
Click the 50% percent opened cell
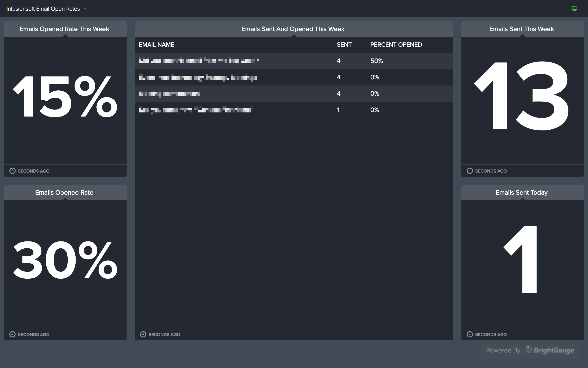tap(377, 61)
